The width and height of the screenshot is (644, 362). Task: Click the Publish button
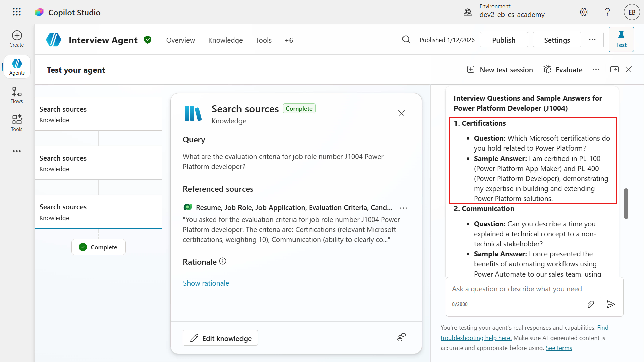503,40
